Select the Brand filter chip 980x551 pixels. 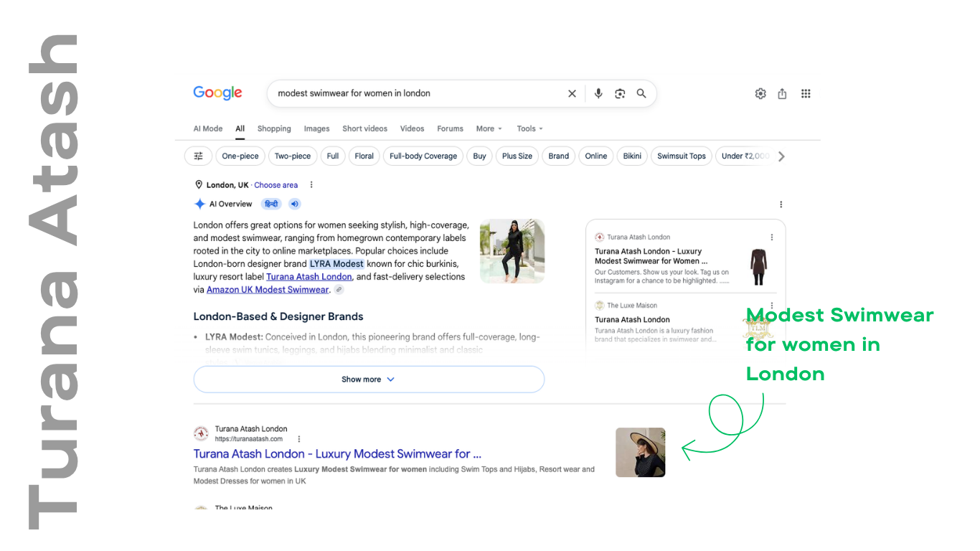[559, 156]
